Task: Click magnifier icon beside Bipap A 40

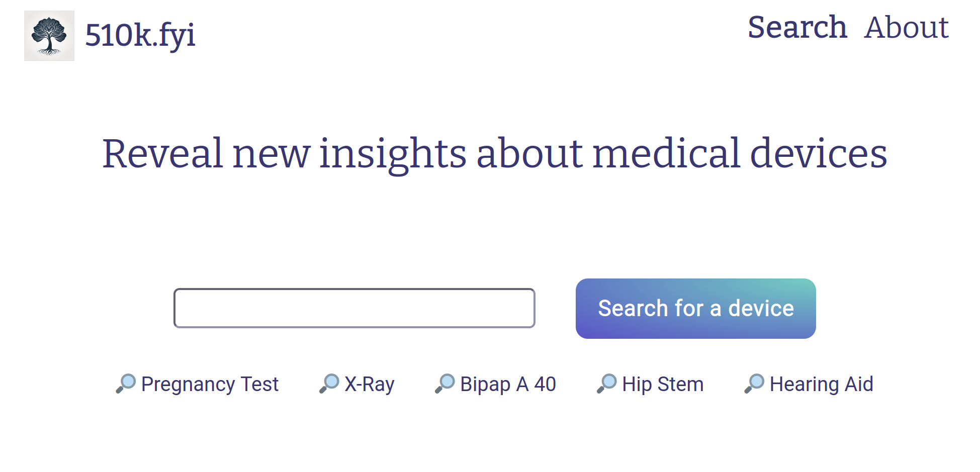Action: pyautogui.click(x=445, y=384)
